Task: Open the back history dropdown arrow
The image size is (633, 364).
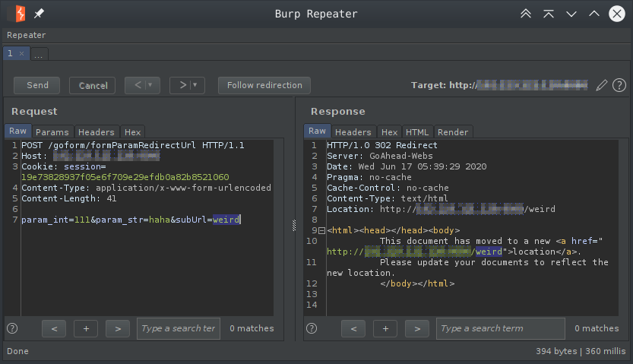Action: pos(151,85)
